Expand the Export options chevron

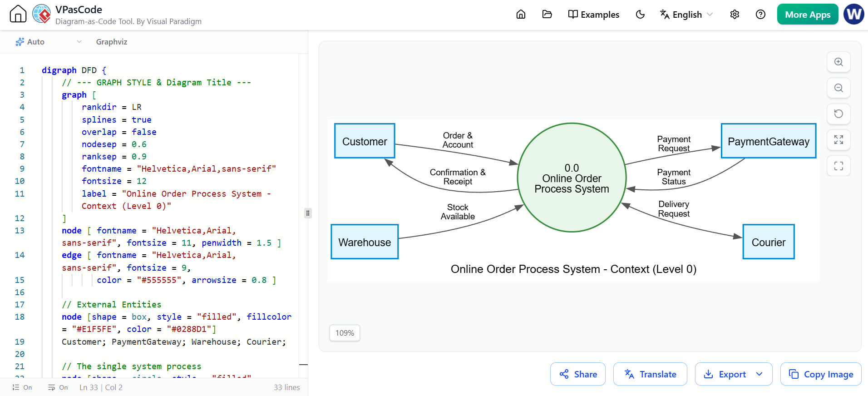pyautogui.click(x=759, y=374)
